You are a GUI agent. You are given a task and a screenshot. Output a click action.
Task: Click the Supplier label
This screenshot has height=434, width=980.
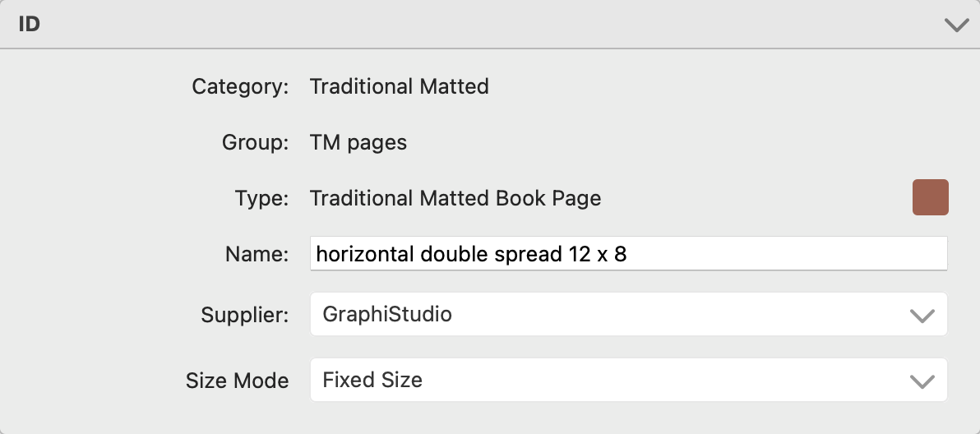[x=244, y=314]
